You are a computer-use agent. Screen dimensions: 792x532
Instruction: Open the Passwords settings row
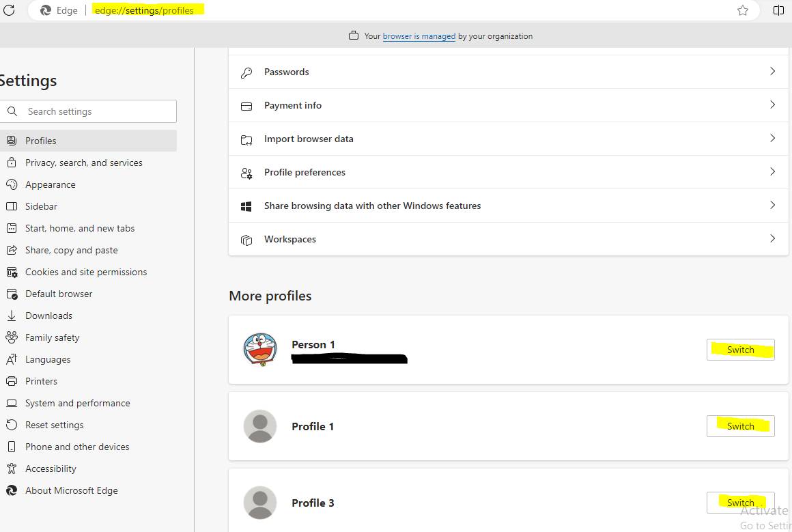click(509, 72)
